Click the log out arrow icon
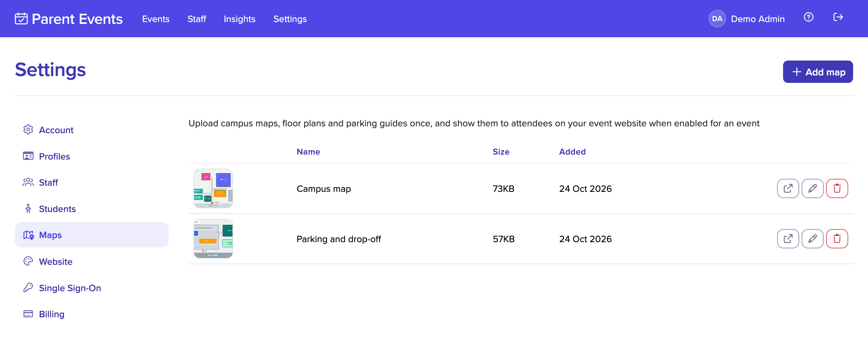 (x=838, y=17)
